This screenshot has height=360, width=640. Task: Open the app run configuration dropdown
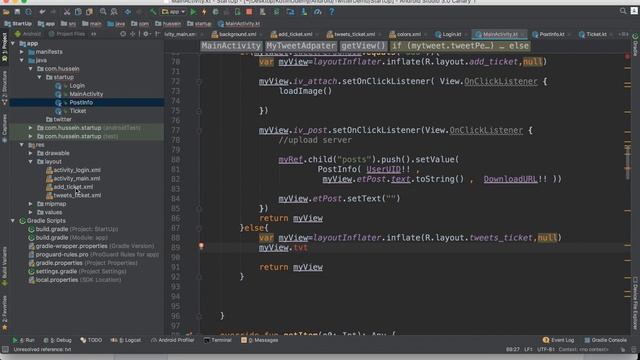[173, 12]
